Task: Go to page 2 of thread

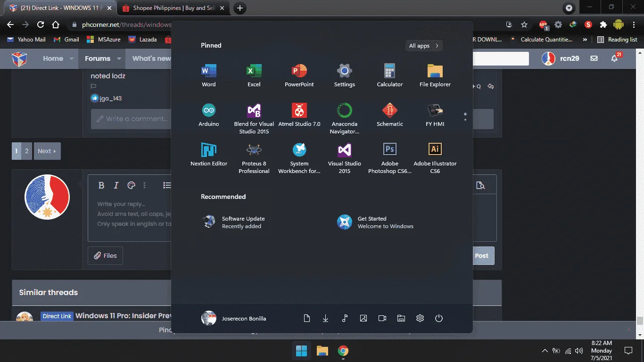Action: tap(27, 151)
